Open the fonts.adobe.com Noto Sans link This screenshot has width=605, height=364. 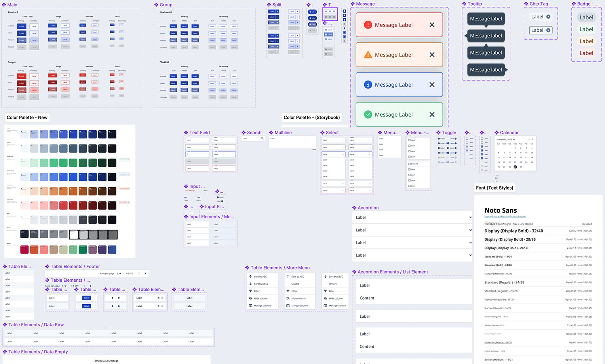(x=505, y=216)
